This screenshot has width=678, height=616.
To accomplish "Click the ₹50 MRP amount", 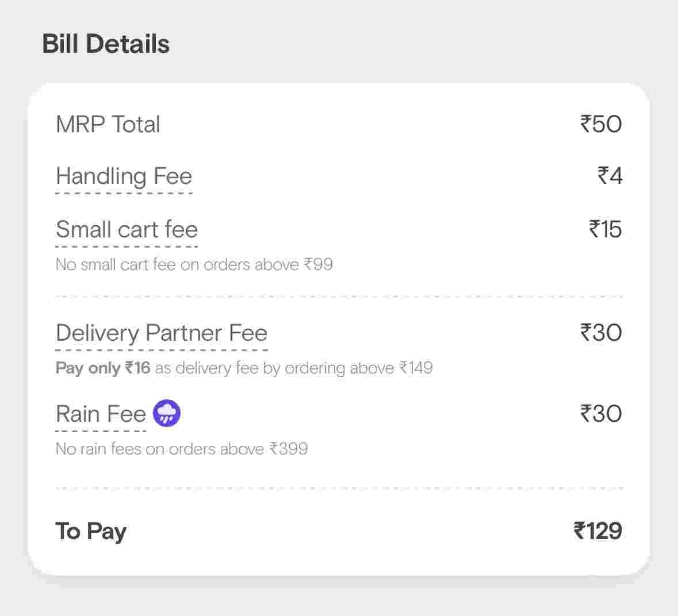I will [x=601, y=124].
